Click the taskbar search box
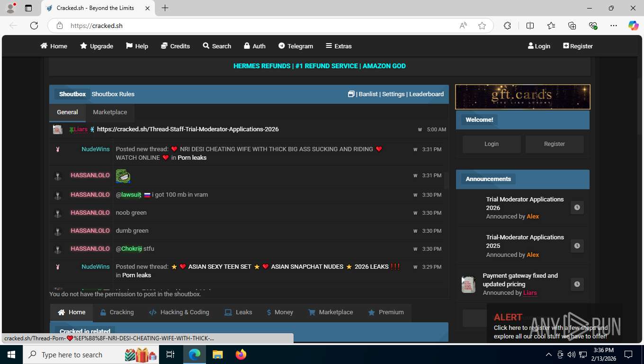 click(x=92, y=355)
